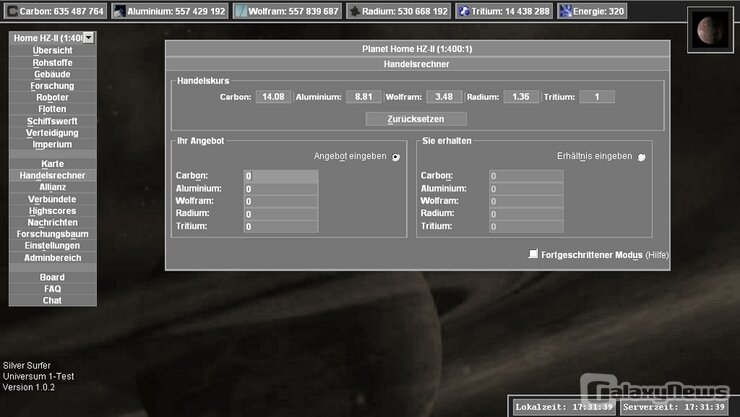Enable the 'Fortgeschrittener Modus' checkbox
This screenshot has width=740, height=417.
click(533, 255)
